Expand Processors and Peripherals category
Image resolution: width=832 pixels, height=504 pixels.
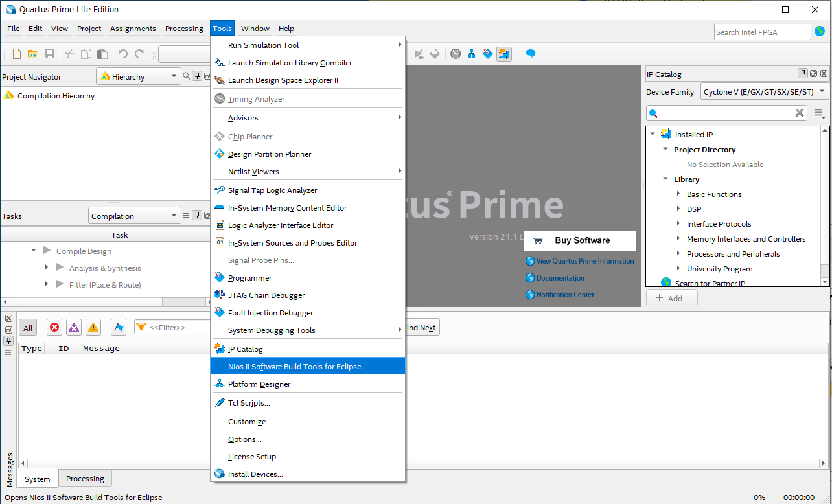pyautogui.click(x=678, y=253)
